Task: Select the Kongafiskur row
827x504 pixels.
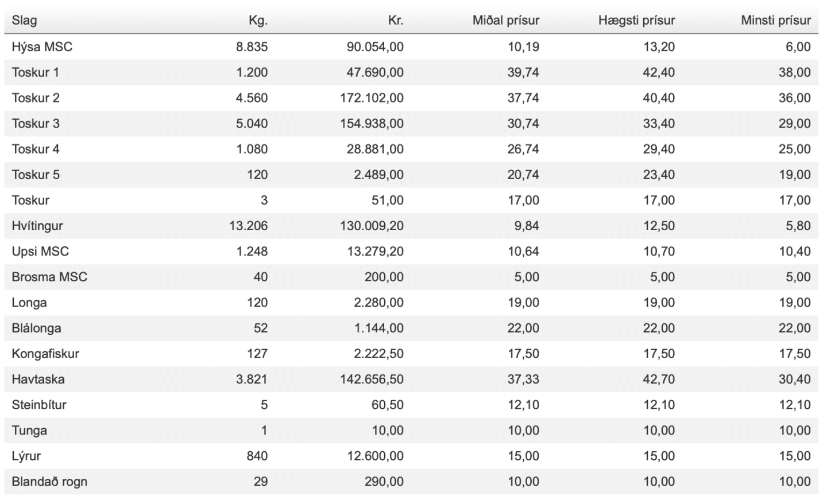Action: [x=411, y=354]
